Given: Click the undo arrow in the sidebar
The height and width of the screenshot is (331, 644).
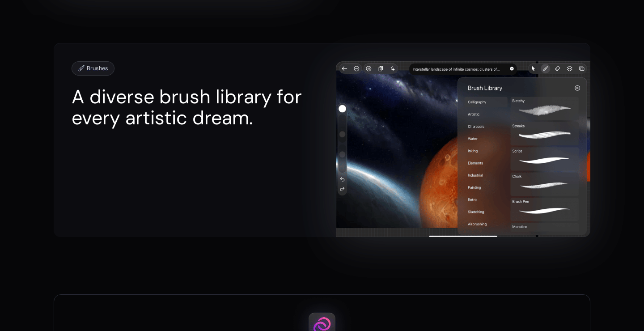Looking at the screenshot, I should 342,179.
